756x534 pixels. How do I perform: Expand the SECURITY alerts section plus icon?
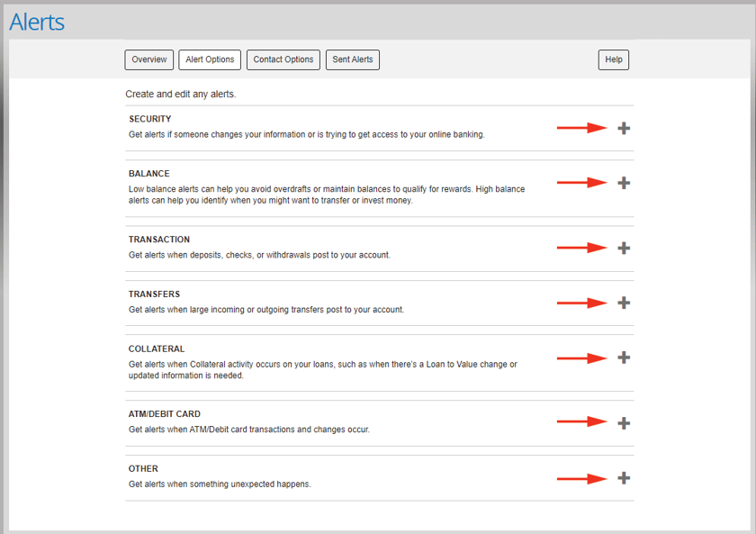tap(624, 128)
